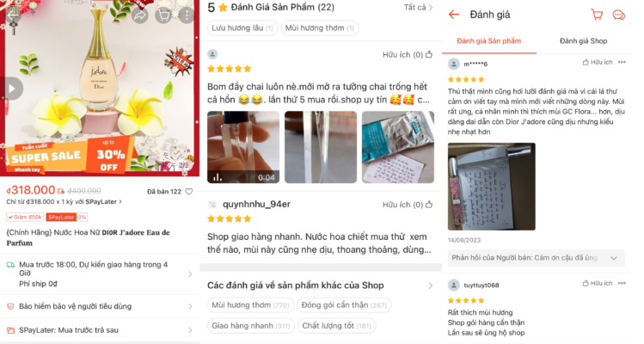Toggle the heart favorite next to Đã bán 122

click(x=189, y=192)
